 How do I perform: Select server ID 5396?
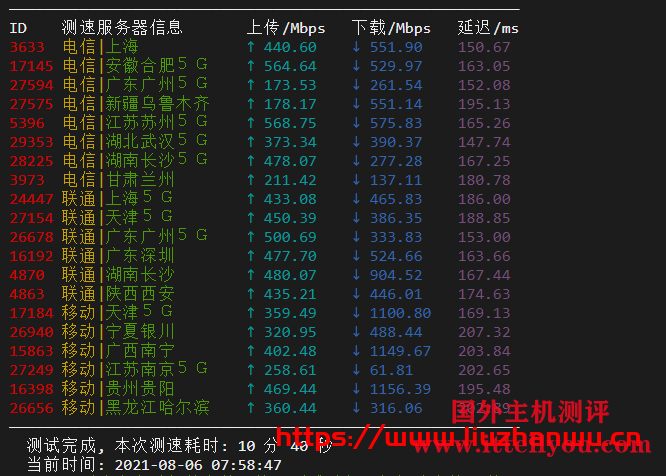point(27,123)
